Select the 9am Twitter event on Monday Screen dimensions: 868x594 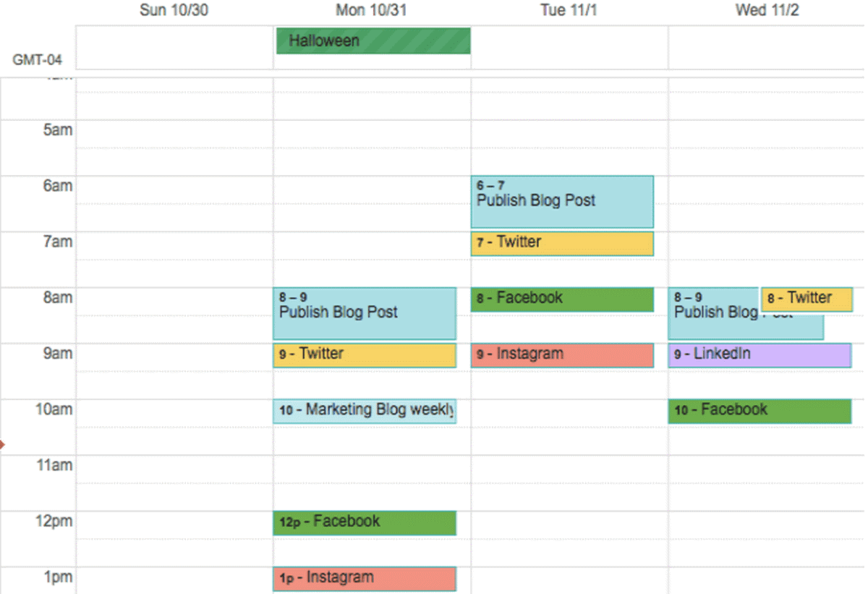(365, 355)
